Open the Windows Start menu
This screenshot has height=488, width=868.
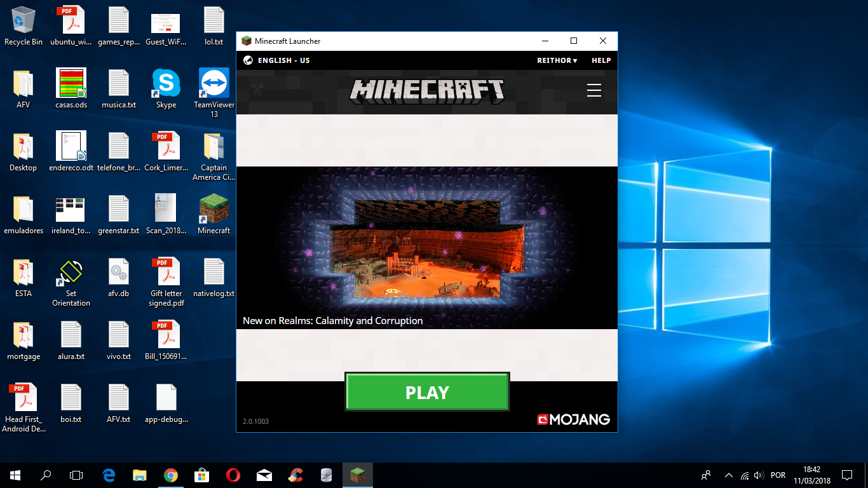[15, 475]
